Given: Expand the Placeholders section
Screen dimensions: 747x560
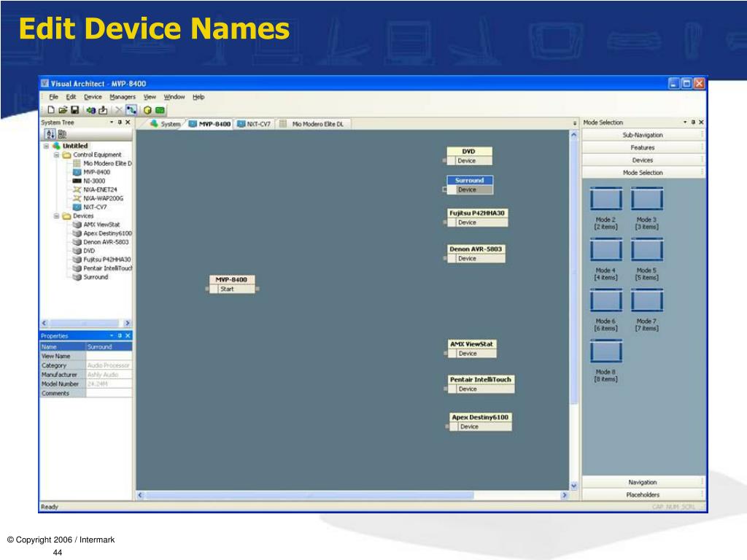Looking at the screenshot, I should click(x=642, y=495).
